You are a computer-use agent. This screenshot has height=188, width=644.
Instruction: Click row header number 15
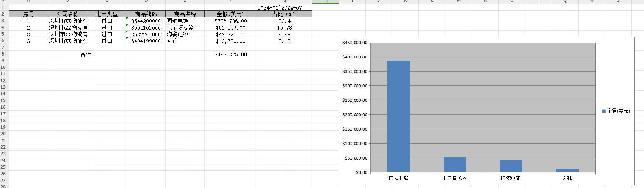tap(3, 101)
